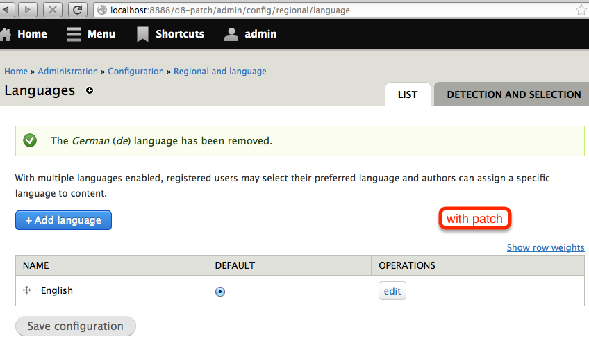Click the Add language button

pyautogui.click(x=63, y=220)
